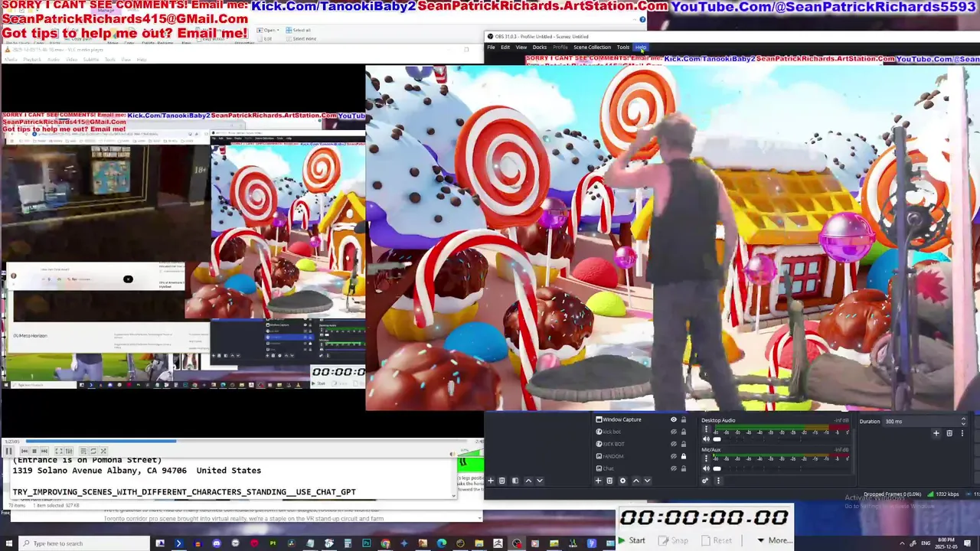The height and width of the screenshot is (551, 980).
Task: Mute VLC with the speaker icon
Action: click(452, 454)
